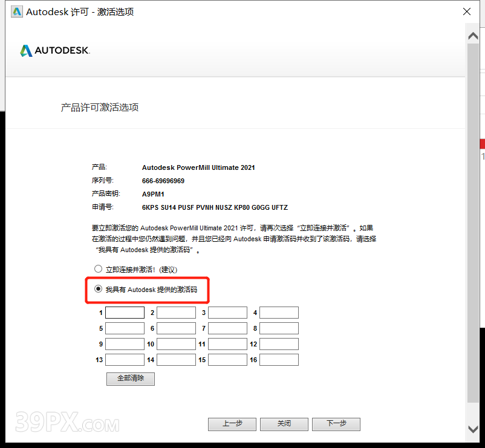
Task: Click the Autodesk logo in the header
Action: click(55, 50)
